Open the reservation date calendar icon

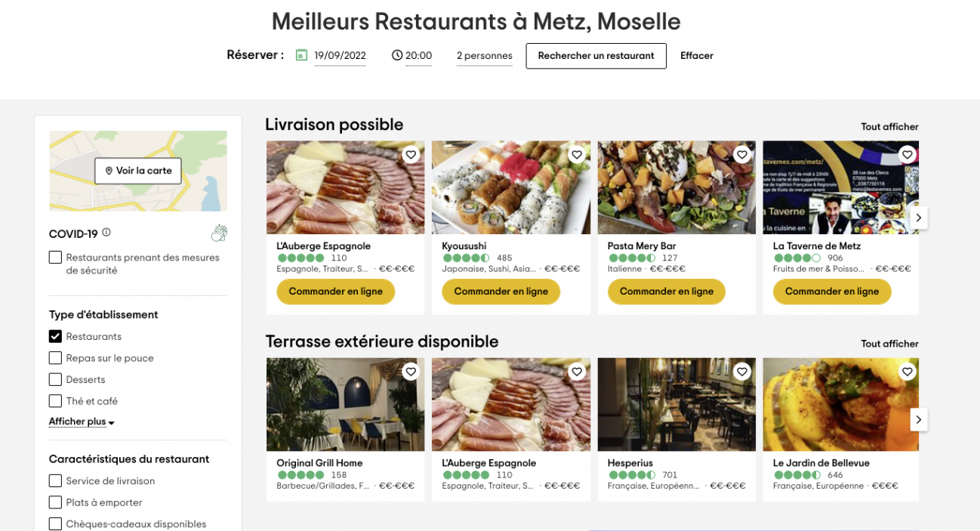301,55
